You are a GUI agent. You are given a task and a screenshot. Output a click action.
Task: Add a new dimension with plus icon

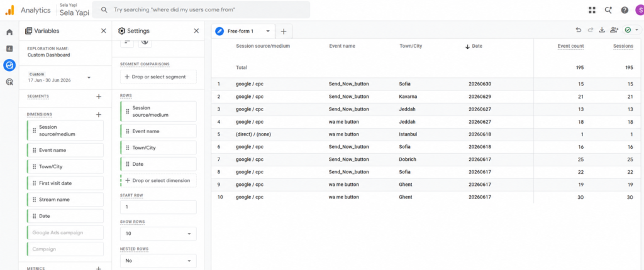[99, 114]
